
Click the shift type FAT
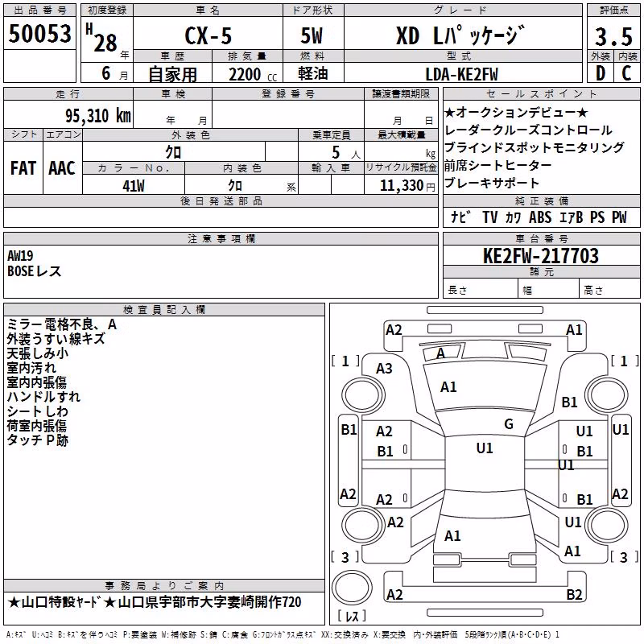point(23,168)
